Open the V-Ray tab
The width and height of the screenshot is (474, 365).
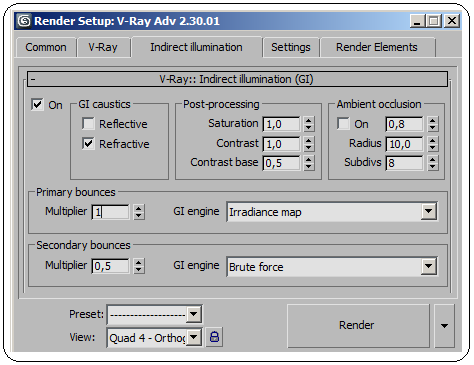(x=103, y=48)
